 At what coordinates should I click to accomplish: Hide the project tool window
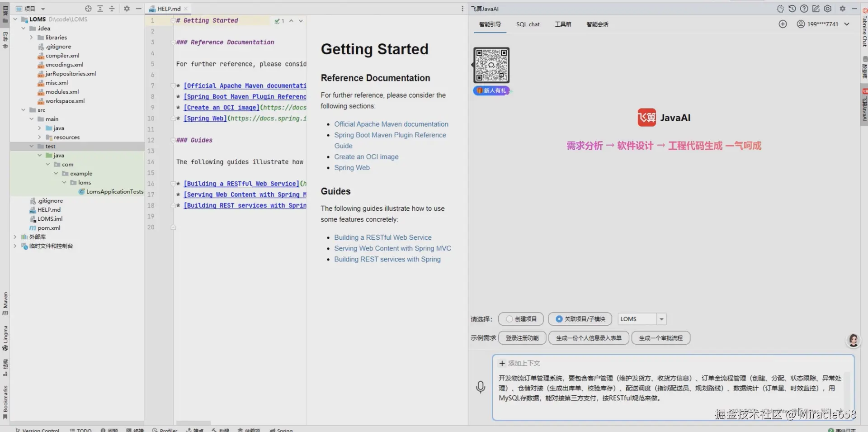138,9
